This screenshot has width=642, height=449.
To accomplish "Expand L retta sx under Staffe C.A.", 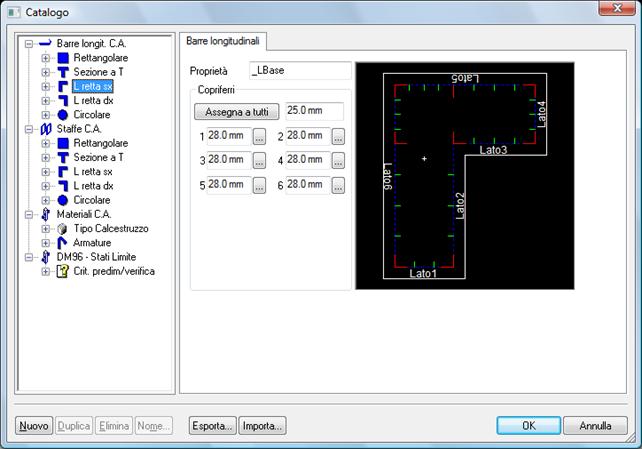I will [46, 172].
